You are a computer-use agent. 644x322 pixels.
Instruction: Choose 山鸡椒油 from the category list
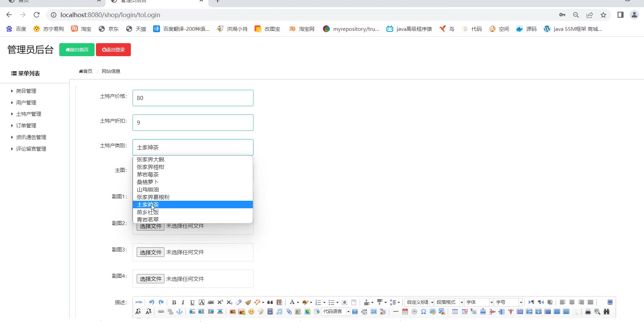193,189
